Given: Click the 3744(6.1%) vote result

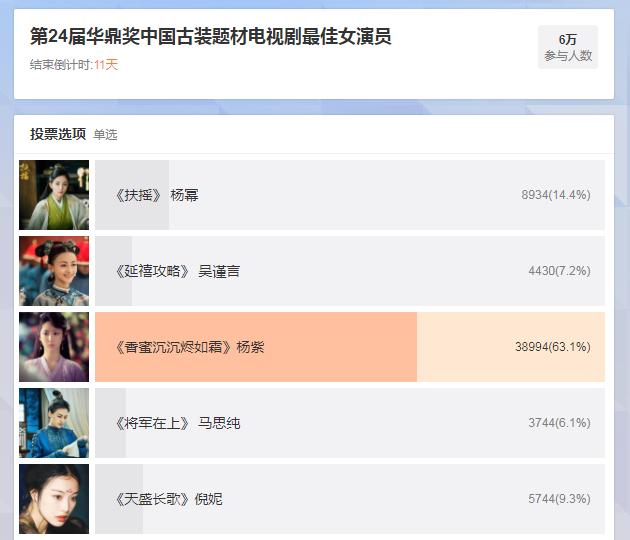Looking at the screenshot, I should coord(558,423).
